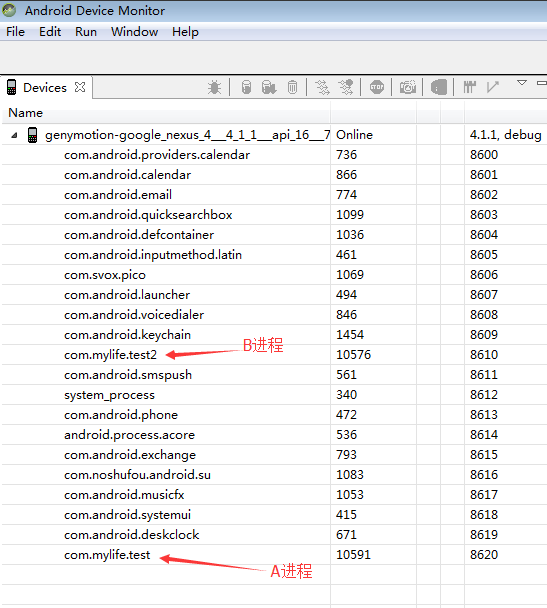Click the '4.1.1, debug' cell
This screenshot has height=608, width=547.
point(506,135)
